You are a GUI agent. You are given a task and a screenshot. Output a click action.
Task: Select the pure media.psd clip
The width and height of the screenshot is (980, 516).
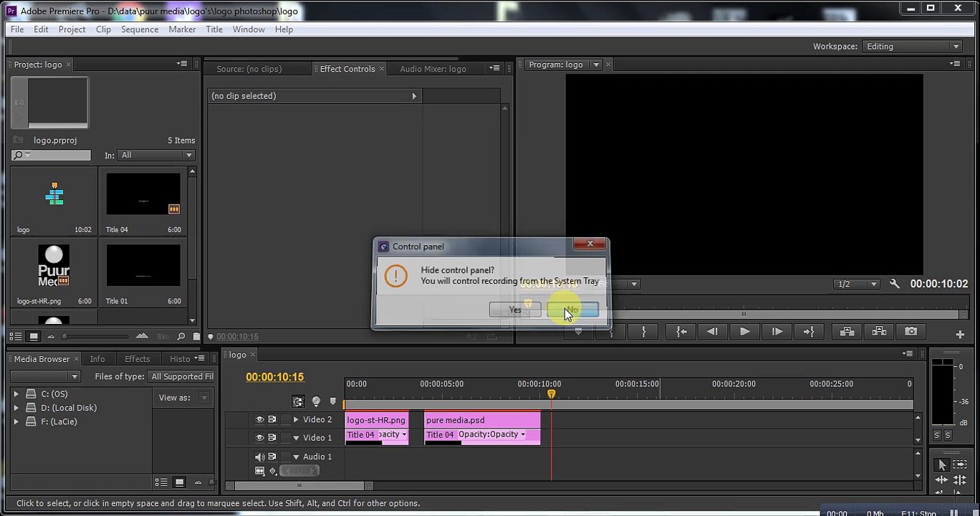coord(482,420)
